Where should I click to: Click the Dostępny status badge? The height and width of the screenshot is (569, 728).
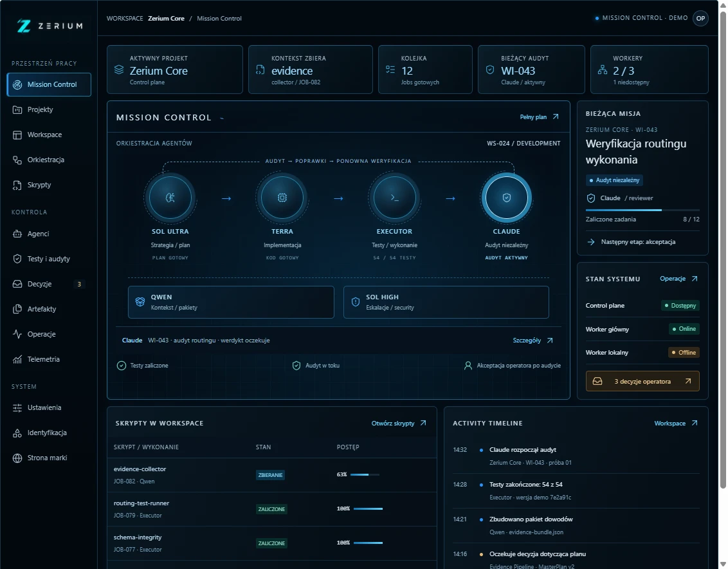click(x=680, y=306)
